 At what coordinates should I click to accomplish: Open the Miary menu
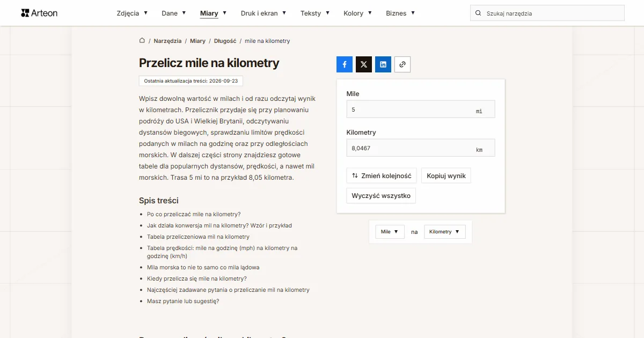click(x=213, y=13)
